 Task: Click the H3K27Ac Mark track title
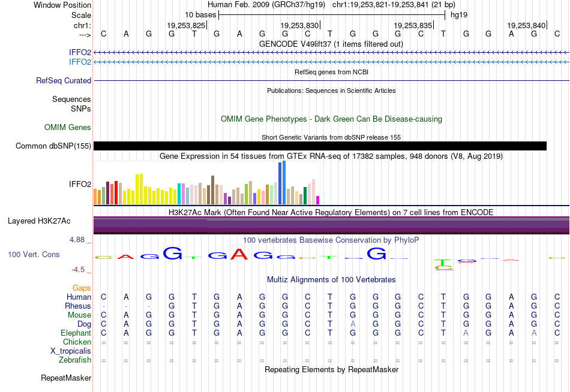point(331,212)
